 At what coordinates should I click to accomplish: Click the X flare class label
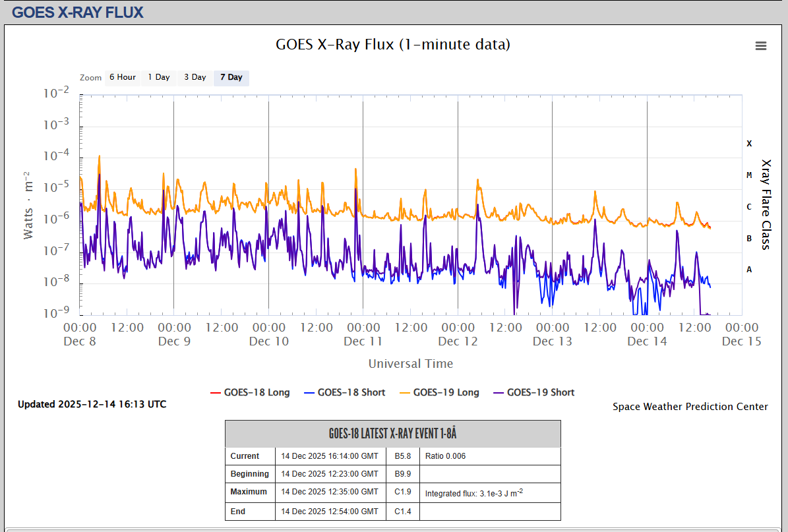tap(749, 144)
